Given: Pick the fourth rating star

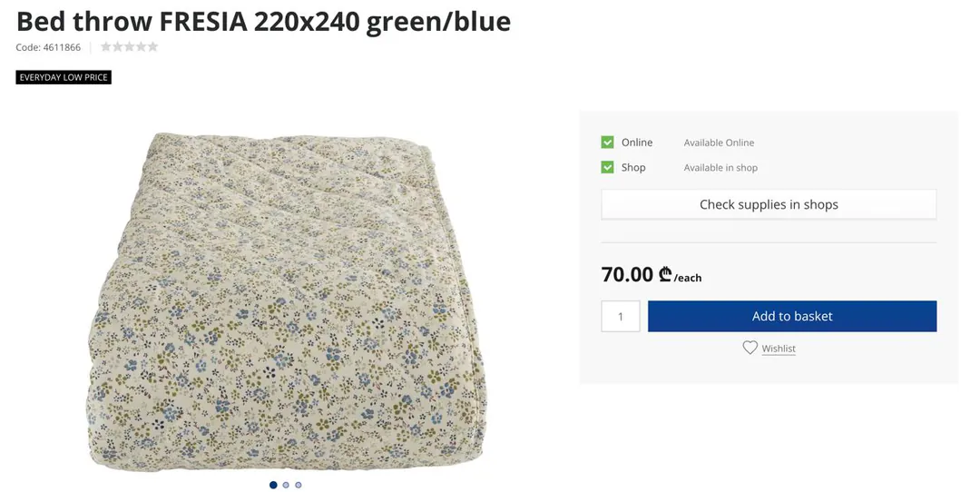Looking at the screenshot, I should 142,47.
